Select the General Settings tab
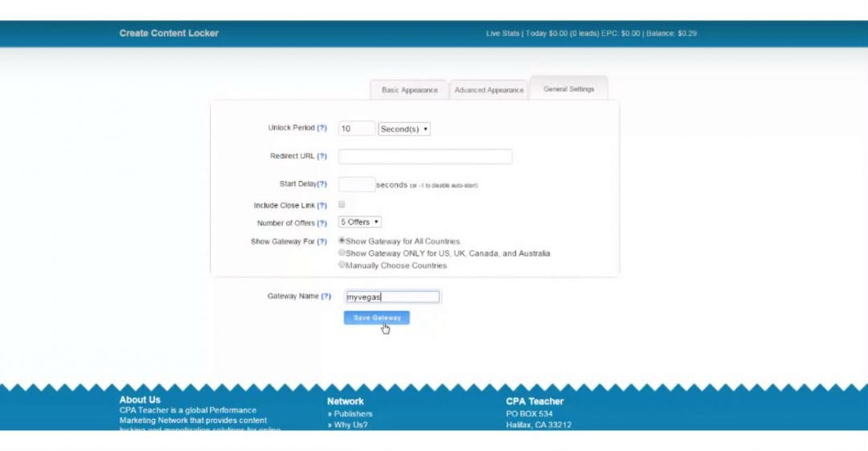Screen dimensions: 868x451 point(568,89)
